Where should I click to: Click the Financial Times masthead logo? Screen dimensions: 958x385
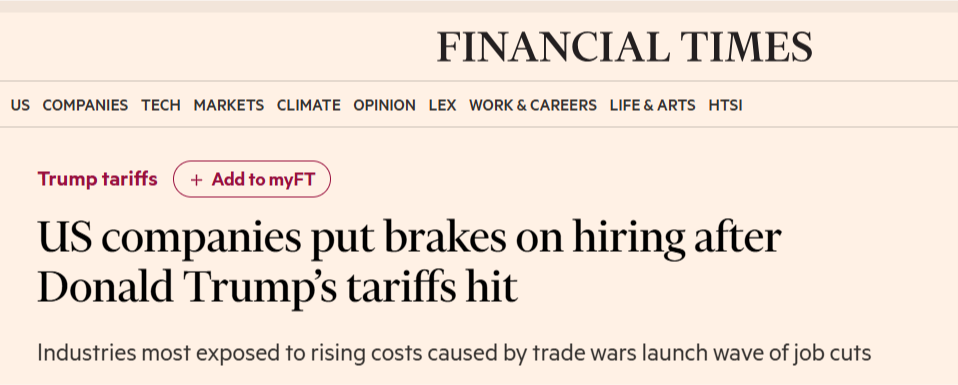tap(624, 47)
